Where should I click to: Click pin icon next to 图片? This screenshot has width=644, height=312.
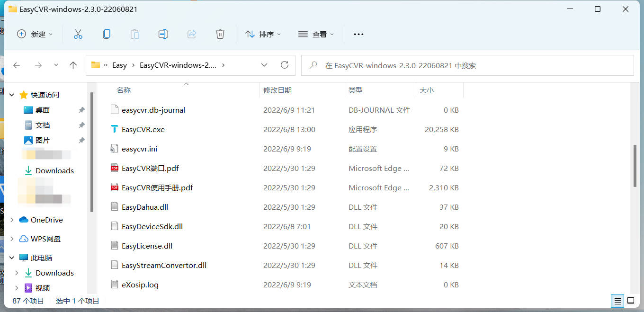click(x=81, y=140)
